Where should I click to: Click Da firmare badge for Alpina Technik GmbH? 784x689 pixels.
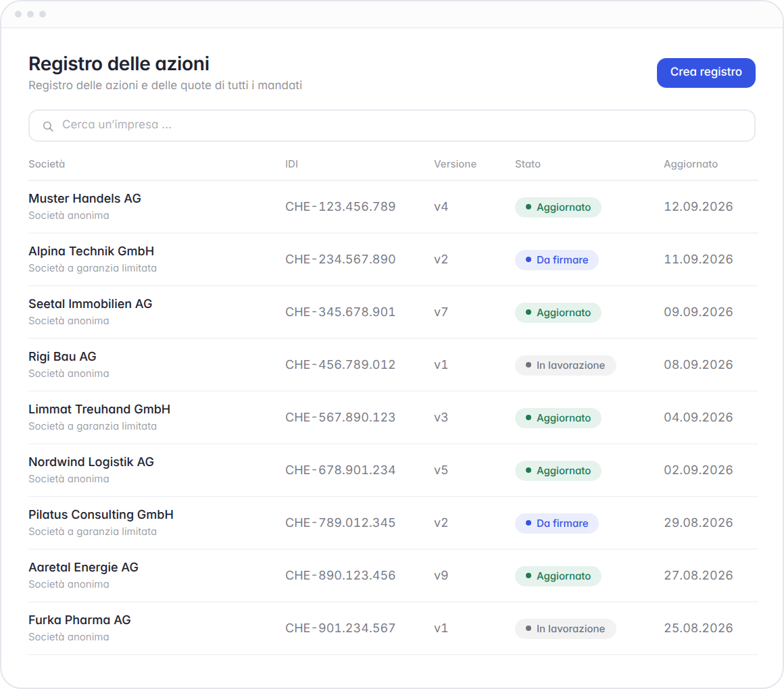pos(556,260)
